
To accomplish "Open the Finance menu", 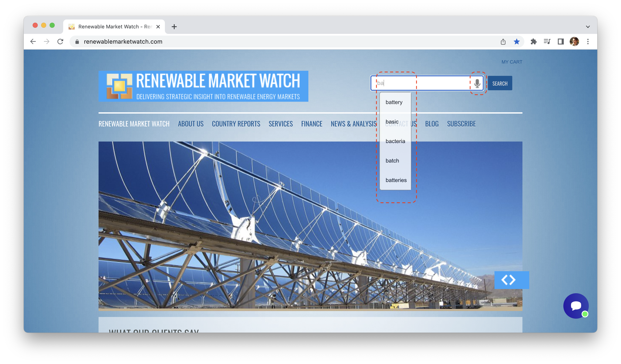I will point(312,124).
